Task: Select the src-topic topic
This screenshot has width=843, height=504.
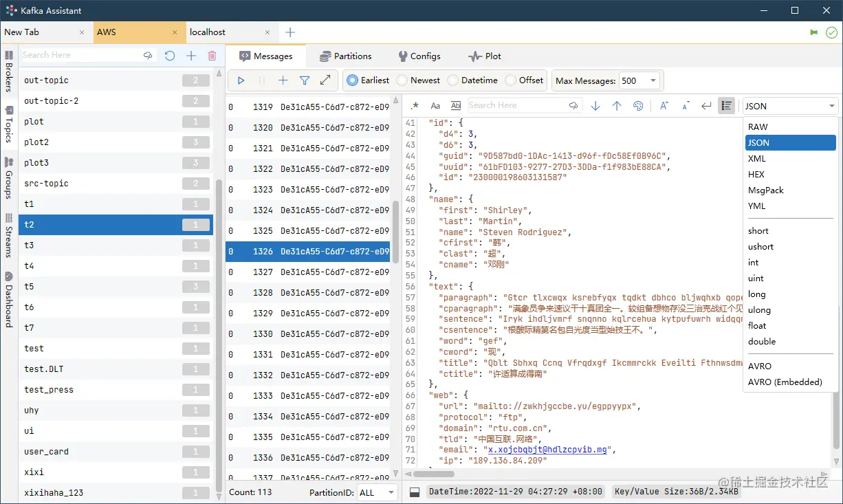Action: tap(46, 184)
